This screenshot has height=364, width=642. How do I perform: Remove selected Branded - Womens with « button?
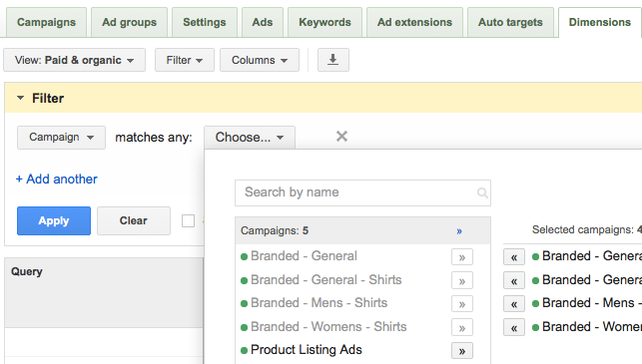(514, 327)
